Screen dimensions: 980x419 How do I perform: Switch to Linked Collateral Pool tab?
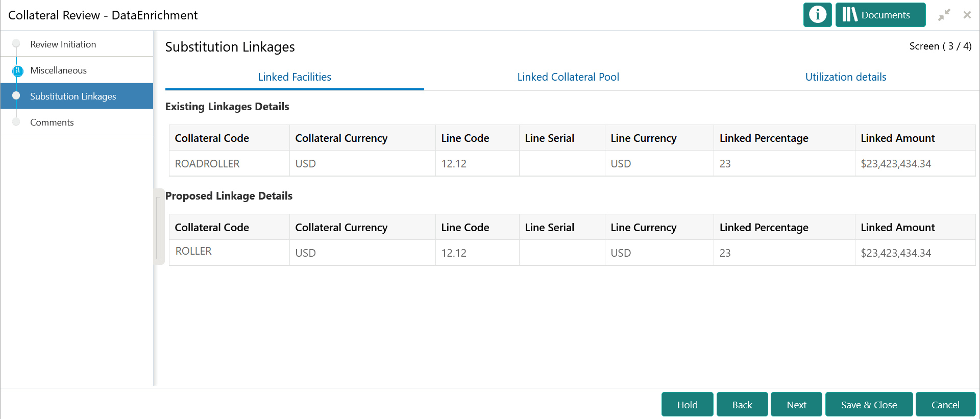point(568,77)
